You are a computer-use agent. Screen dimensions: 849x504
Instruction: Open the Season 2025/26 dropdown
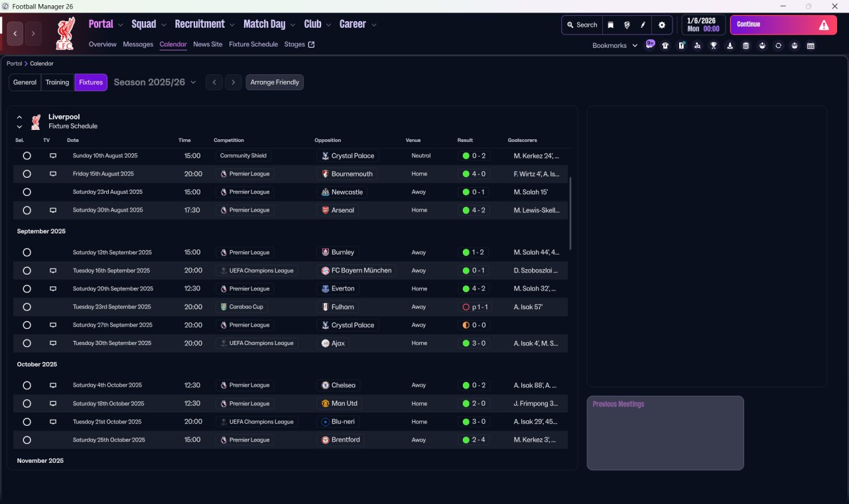coord(155,82)
